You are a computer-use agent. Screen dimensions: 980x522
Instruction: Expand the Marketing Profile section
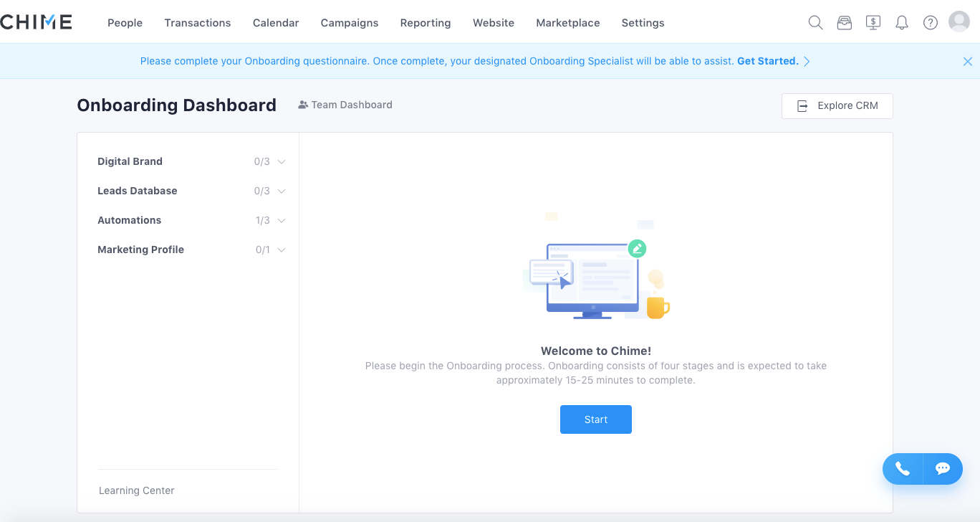[282, 250]
